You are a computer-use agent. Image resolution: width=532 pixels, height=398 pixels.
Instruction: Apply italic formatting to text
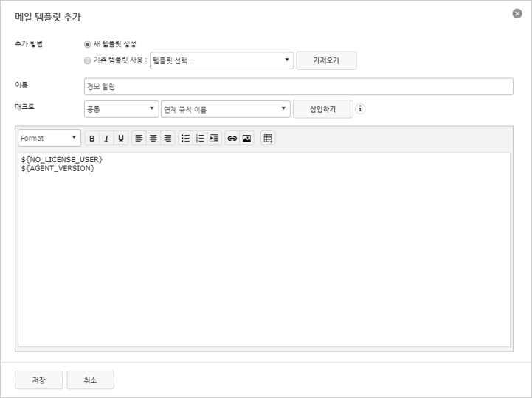(106, 138)
